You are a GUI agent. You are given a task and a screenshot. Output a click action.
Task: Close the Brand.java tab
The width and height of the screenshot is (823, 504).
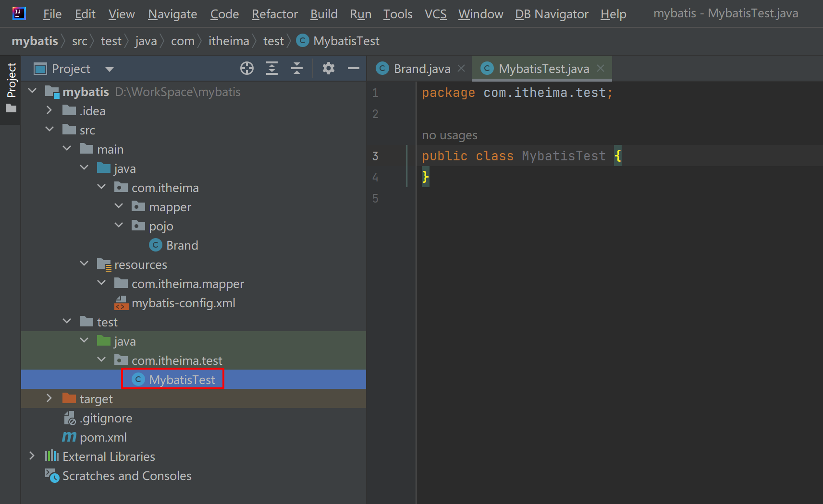(x=462, y=68)
